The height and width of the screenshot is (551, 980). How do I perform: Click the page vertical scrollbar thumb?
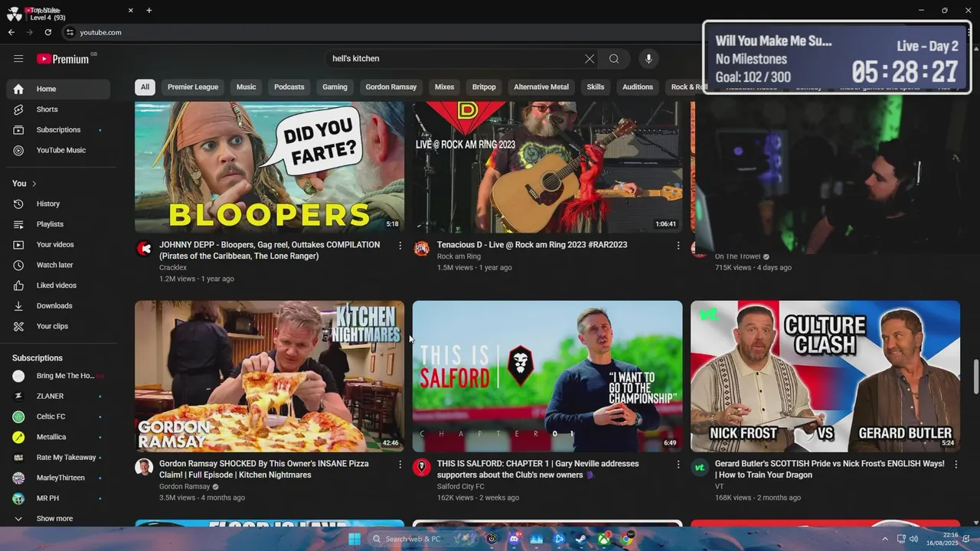975,377
